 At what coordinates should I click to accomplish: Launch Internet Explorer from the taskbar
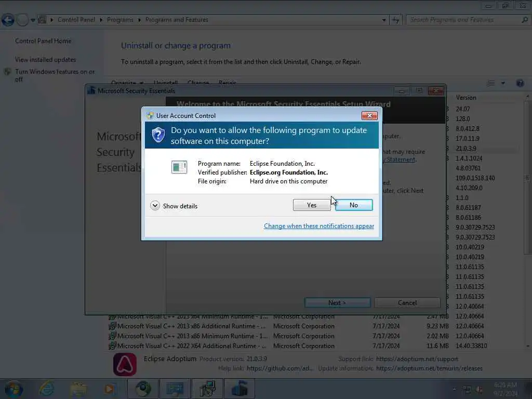pos(46,389)
